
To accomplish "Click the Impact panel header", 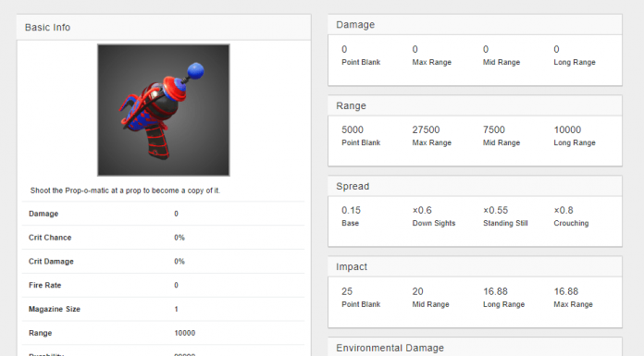I will 475,266.
